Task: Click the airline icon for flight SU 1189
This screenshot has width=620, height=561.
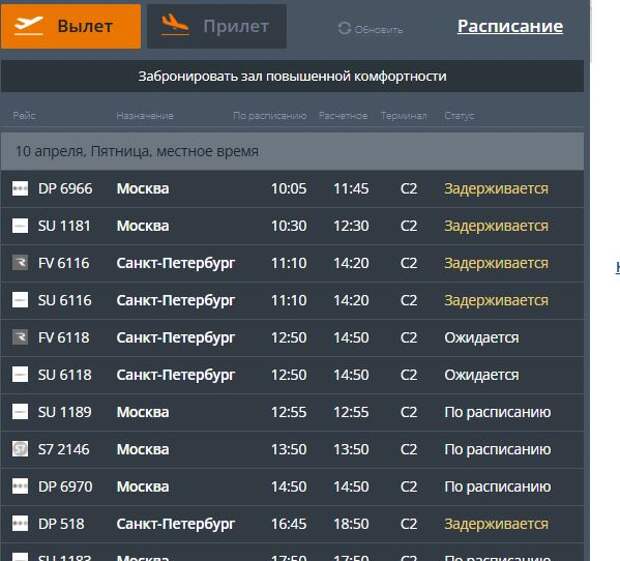Action: click(20, 412)
